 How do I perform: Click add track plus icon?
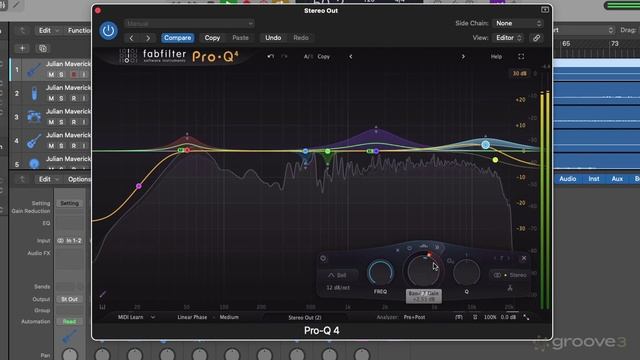tap(22, 48)
